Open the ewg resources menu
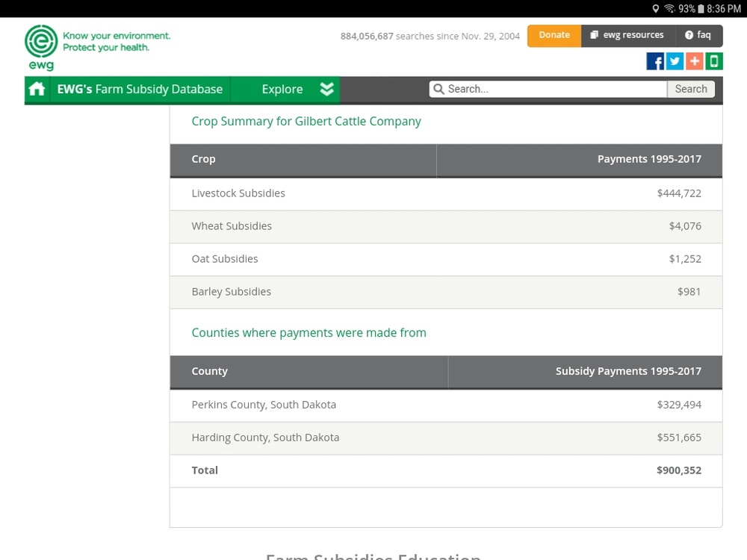 [x=627, y=35]
